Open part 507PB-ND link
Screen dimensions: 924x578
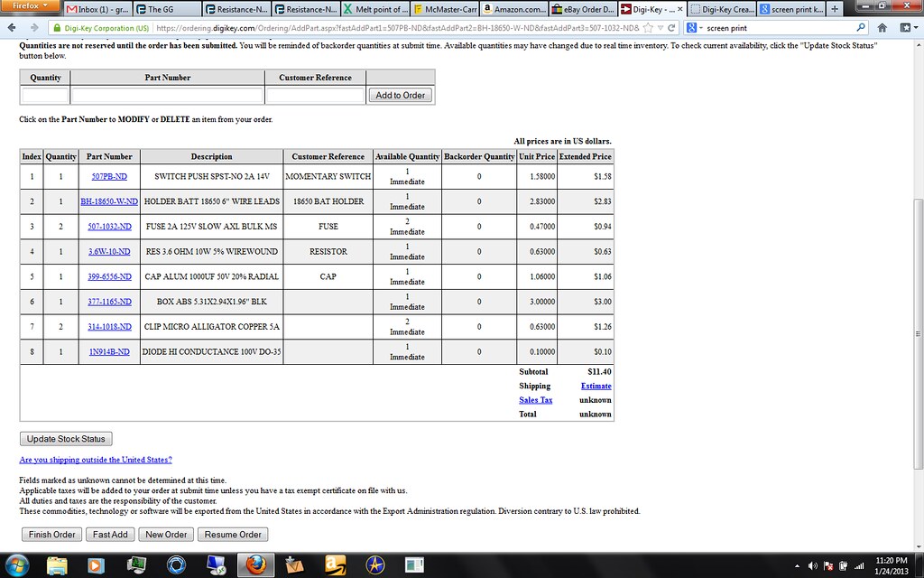click(109, 176)
